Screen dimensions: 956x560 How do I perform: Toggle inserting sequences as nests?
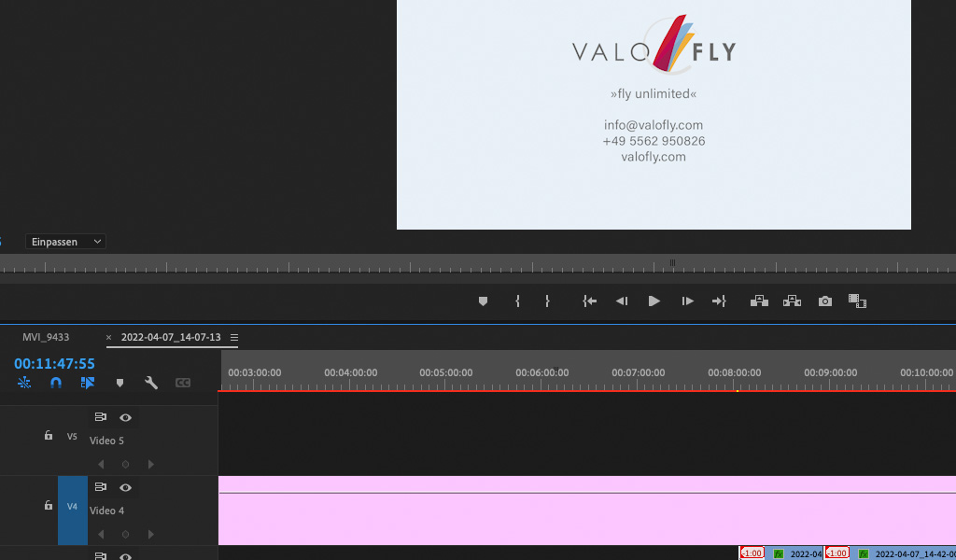pos(24,383)
